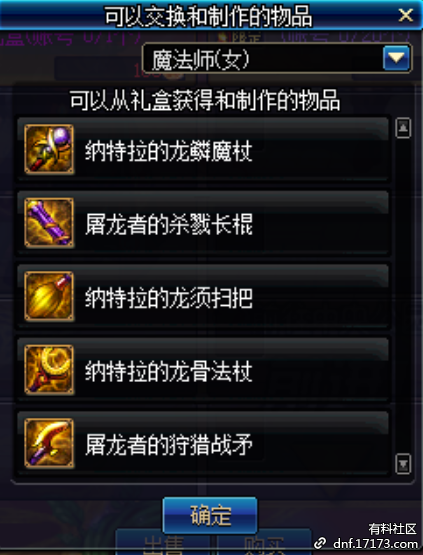Select the 屠龙者的狩猎战矛 row

[x=204, y=444]
